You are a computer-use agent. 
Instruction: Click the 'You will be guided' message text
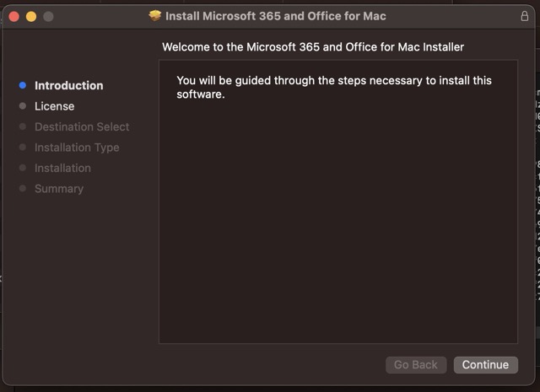(x=333, y=87)
